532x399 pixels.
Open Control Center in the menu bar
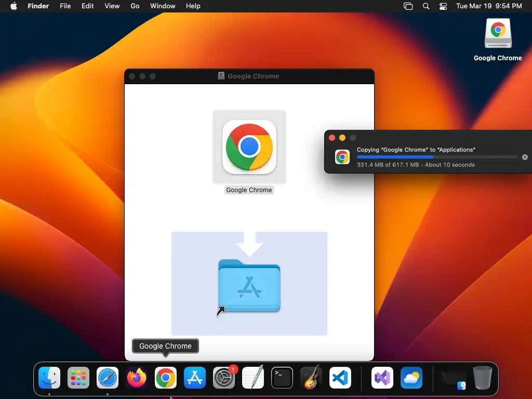pyautogui.click(x=443, y=6)
